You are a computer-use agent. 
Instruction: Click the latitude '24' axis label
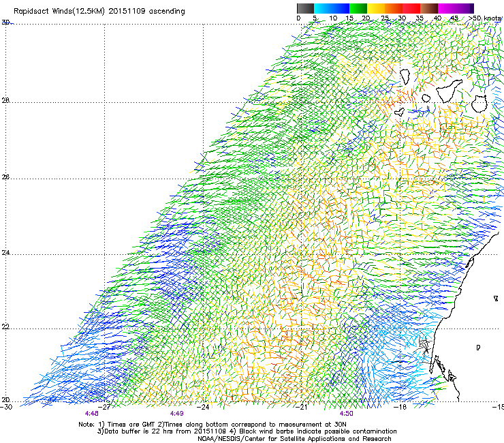pyautogui.click(x=5, y=253)
